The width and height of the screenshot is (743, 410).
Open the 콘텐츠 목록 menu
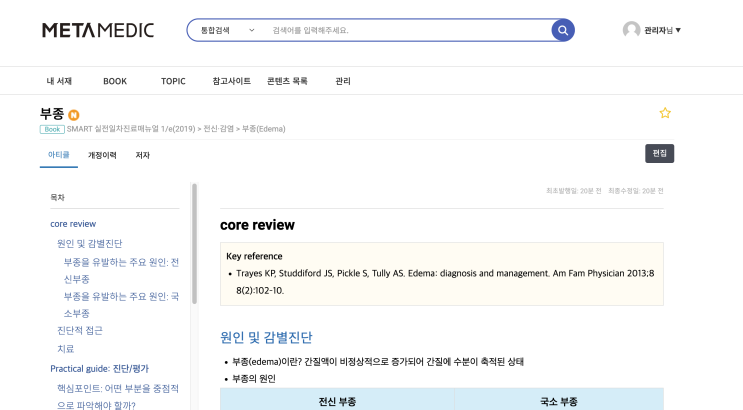pos(287,81)
